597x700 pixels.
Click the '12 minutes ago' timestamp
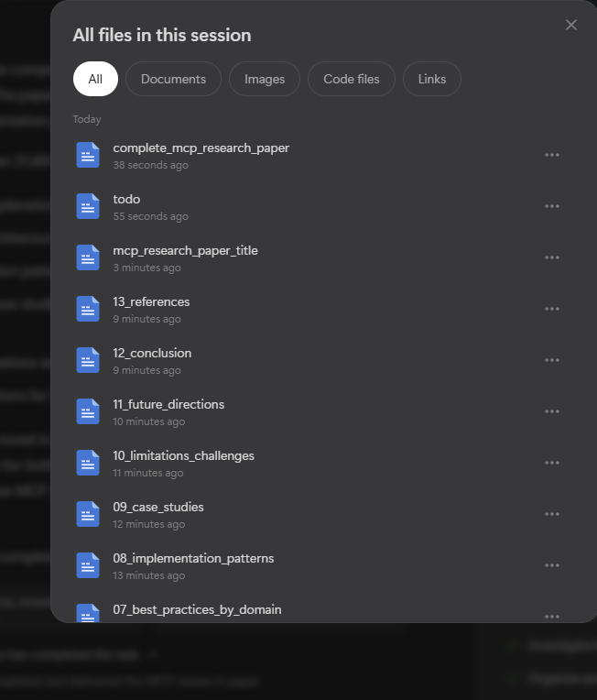click(149, 525)
